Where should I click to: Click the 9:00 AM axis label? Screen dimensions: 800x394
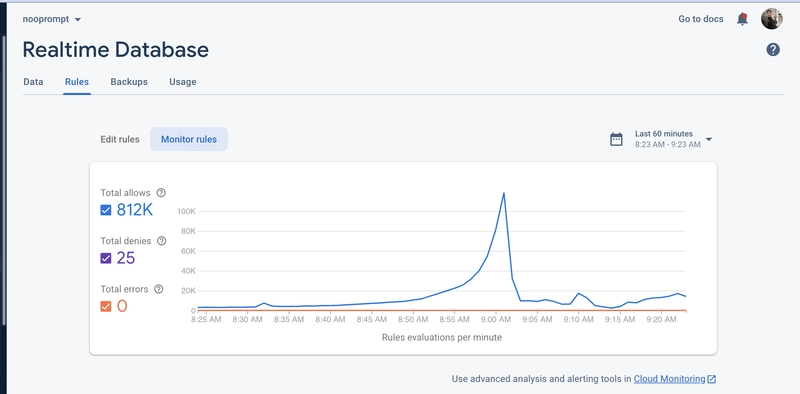coord(495,319)
